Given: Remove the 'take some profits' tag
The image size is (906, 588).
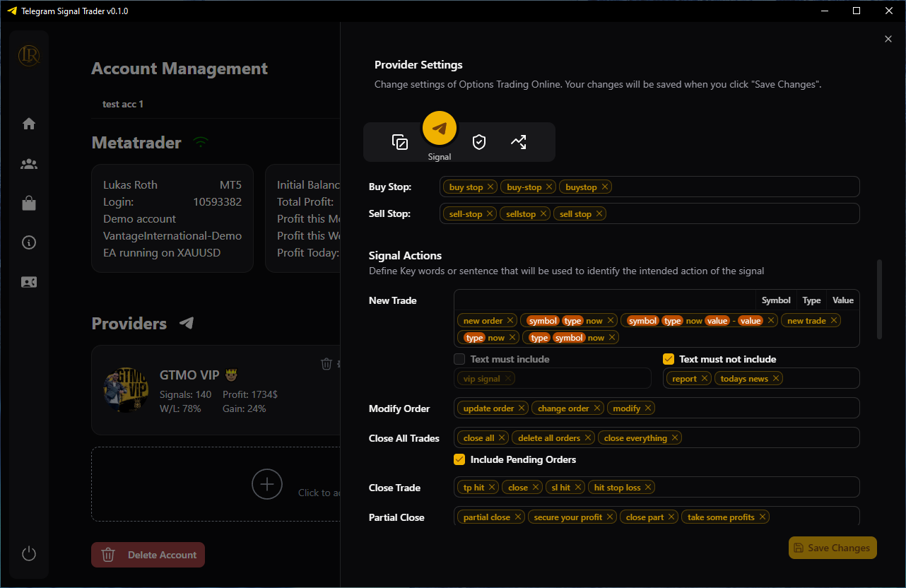Looking at the screenshot, I should click(763, 517).
